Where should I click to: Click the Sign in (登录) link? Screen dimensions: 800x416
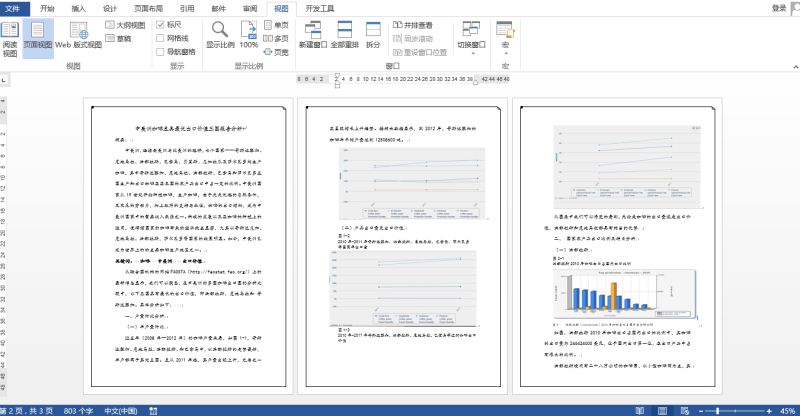pos(779,7)
